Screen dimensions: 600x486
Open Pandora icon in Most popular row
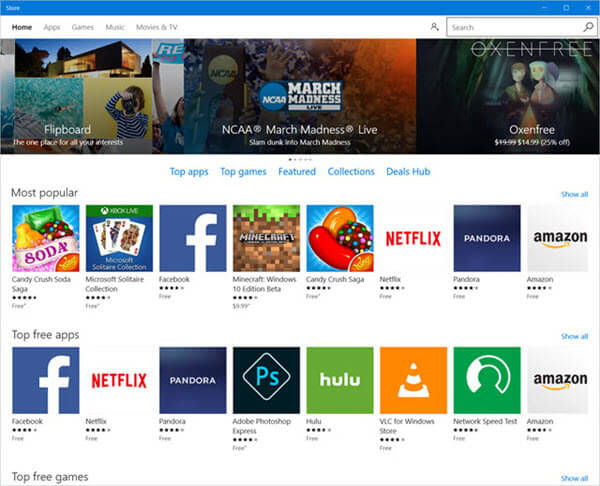click(x=487, y=238)
